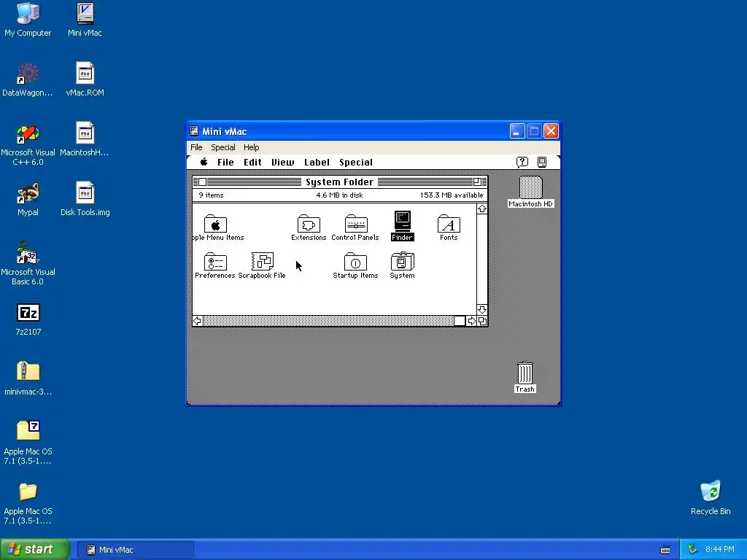The image size is (747, 560).
Task: Select the DataWagon desktop shortcut
Action: coord(28,80)
